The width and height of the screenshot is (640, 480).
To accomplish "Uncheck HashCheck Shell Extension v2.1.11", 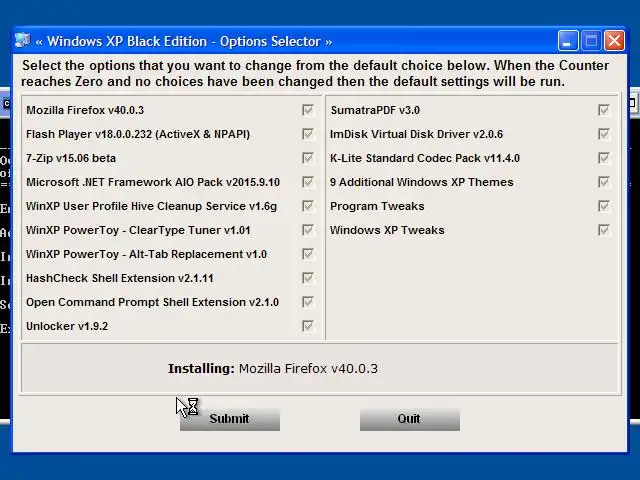I will [x=308, y=278].
